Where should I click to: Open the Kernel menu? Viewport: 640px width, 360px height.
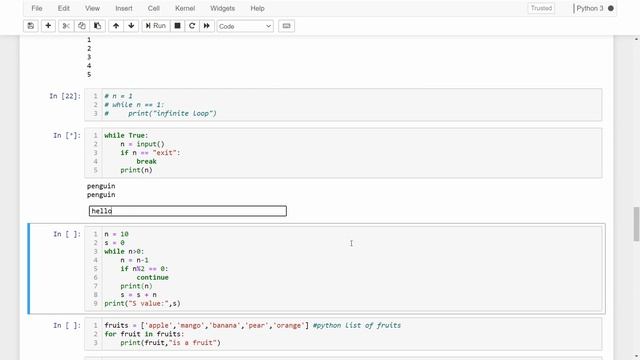tap(185, 8)
